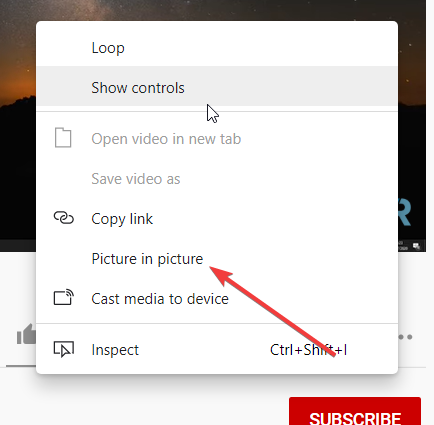
Task: Toggle Show controls in context menu
Action: (x=217, y=86)
